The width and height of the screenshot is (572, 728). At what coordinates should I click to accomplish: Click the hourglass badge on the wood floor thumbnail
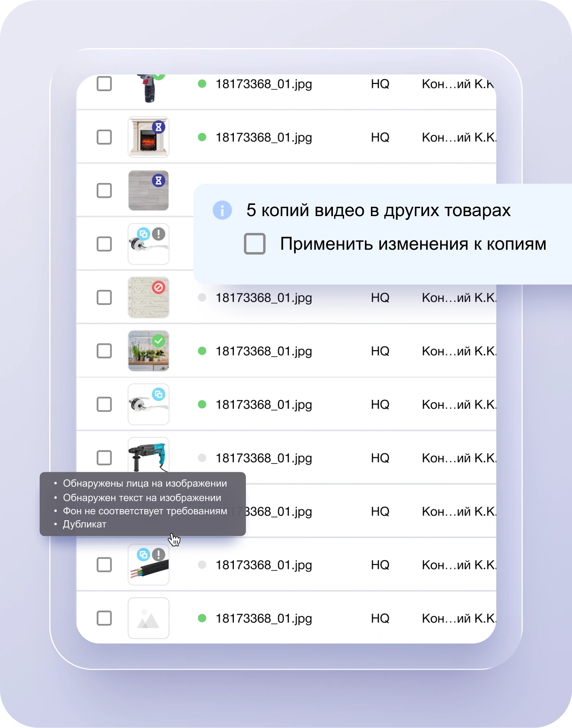(x=159, y=180)
